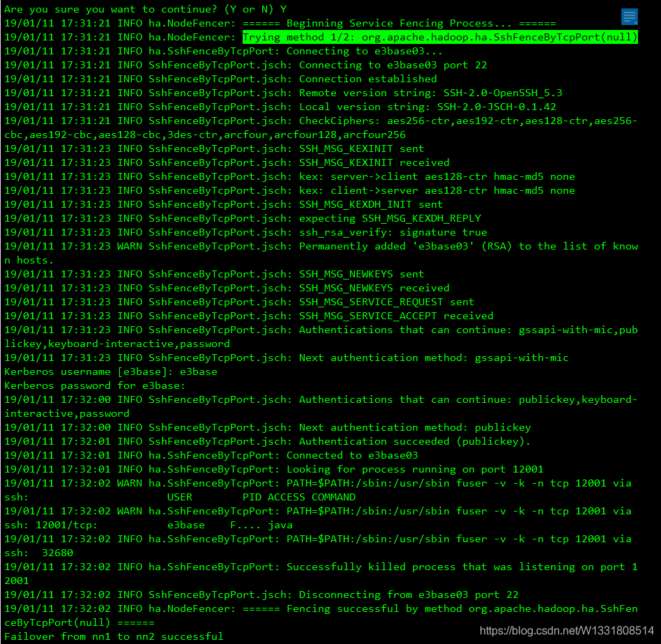Click '12001/tcp:' fuser output text
661x644 pixels.
coord(67,525)
